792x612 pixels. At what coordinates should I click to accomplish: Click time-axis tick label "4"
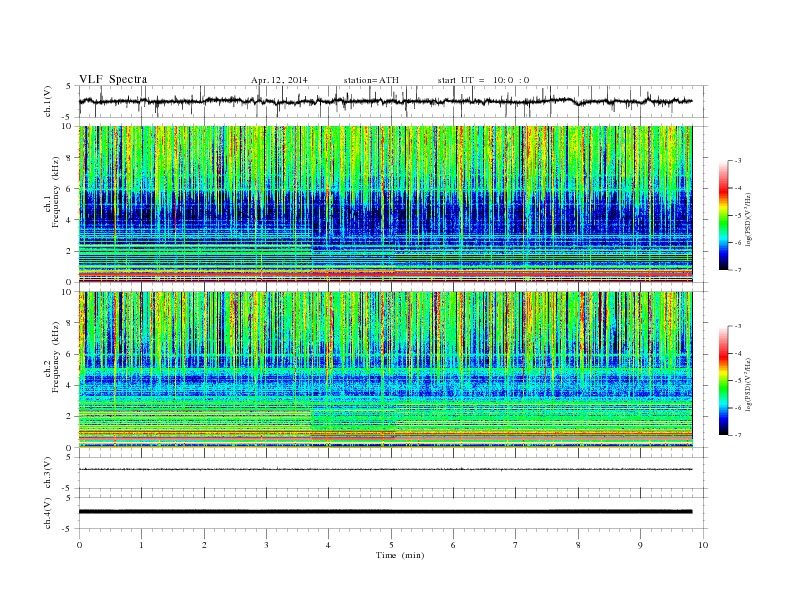[x=328, y=545]
